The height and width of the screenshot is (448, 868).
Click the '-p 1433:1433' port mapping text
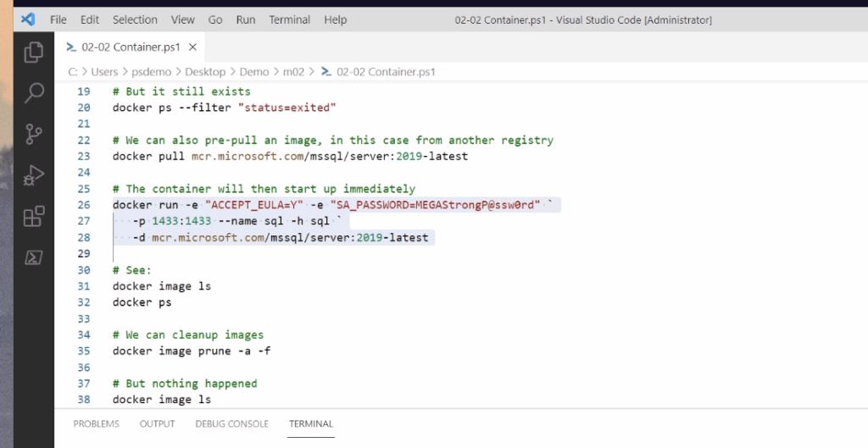(x=172, y=221)
